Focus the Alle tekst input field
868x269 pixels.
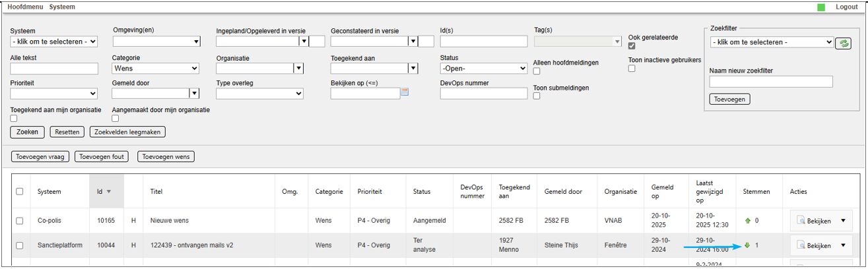click(x=54, y=68)
